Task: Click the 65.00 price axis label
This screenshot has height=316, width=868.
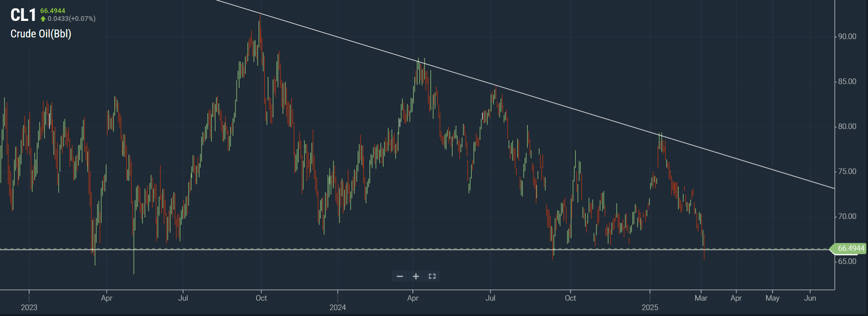Action: point(847,261)
